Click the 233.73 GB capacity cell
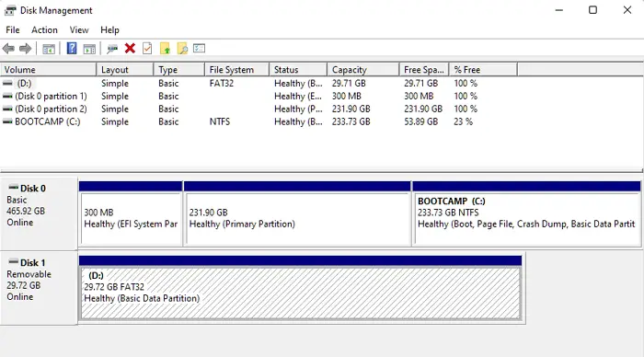Screen dimensions: 644x357 (351, 121)
